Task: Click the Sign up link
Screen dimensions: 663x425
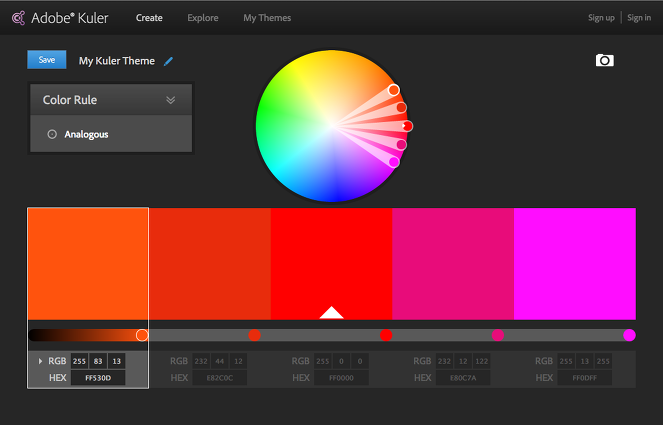Action: tap(601, 18)
